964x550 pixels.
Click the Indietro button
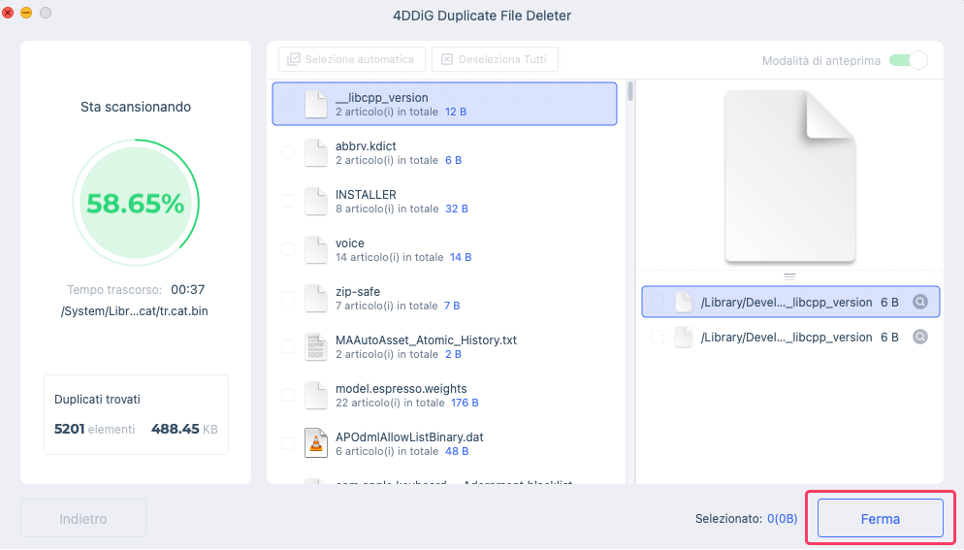(83, 519)
